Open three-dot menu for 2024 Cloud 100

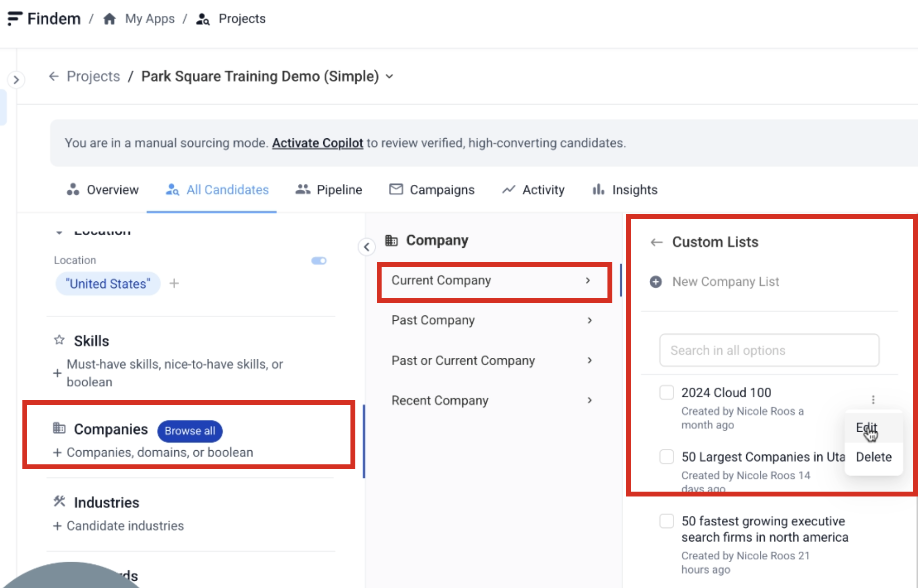[x=873, y=400]
